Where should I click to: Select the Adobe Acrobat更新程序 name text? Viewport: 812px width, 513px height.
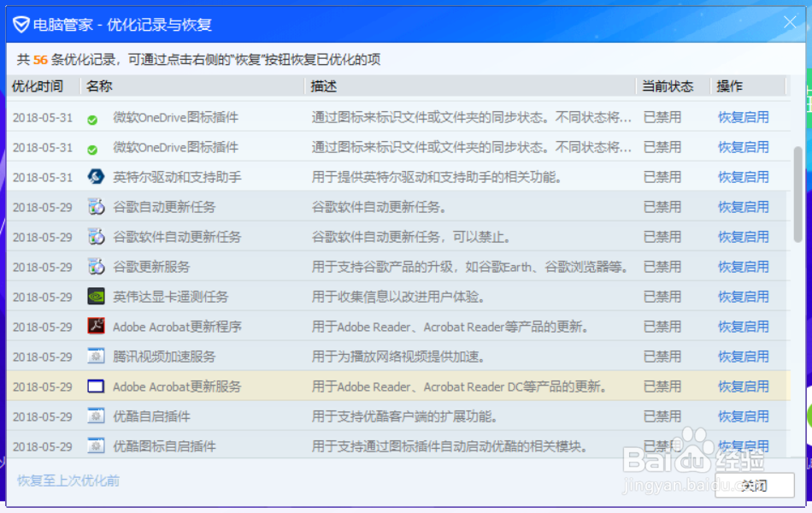tap(177, 327)
